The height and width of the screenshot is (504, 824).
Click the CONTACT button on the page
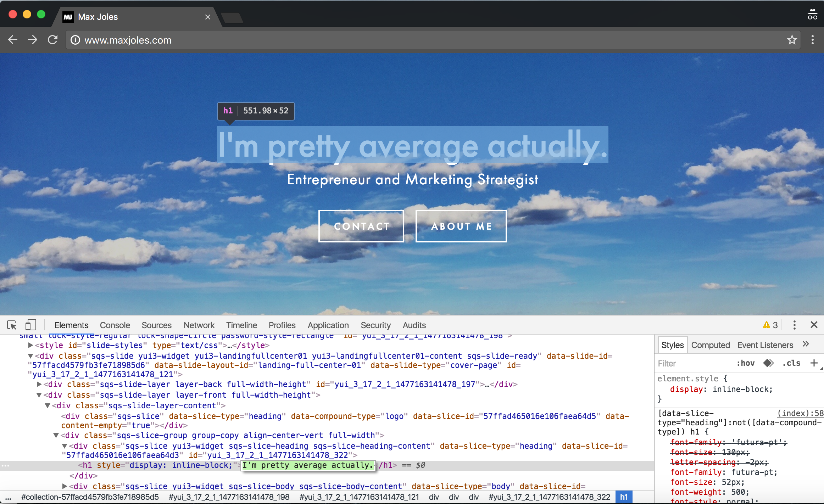(x=361, y=226)
